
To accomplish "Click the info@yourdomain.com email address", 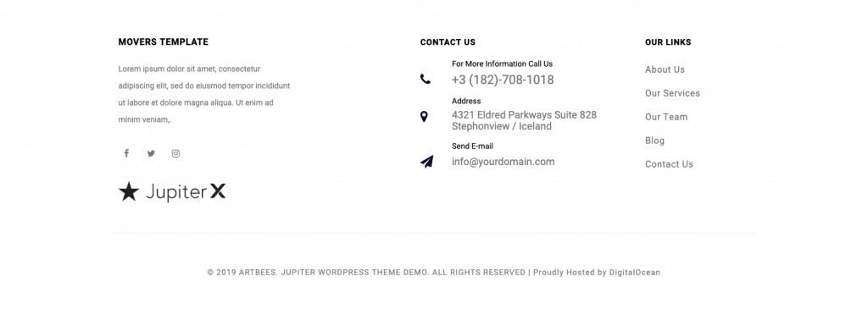I will 504,162.
